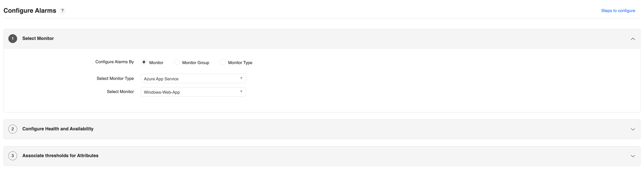Open the Windows-Web-App monitor dropdown

point(193,92)
